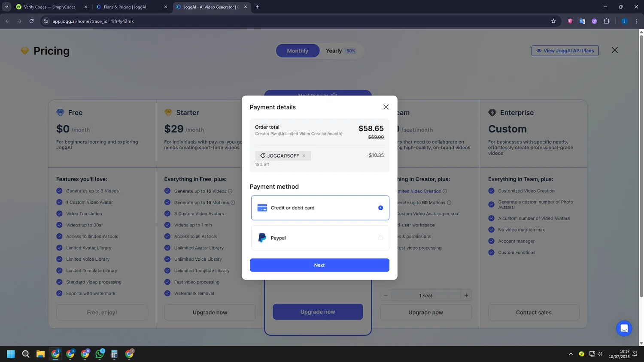
Task: Click the address bar URL
Action: [x=93, y=21]
